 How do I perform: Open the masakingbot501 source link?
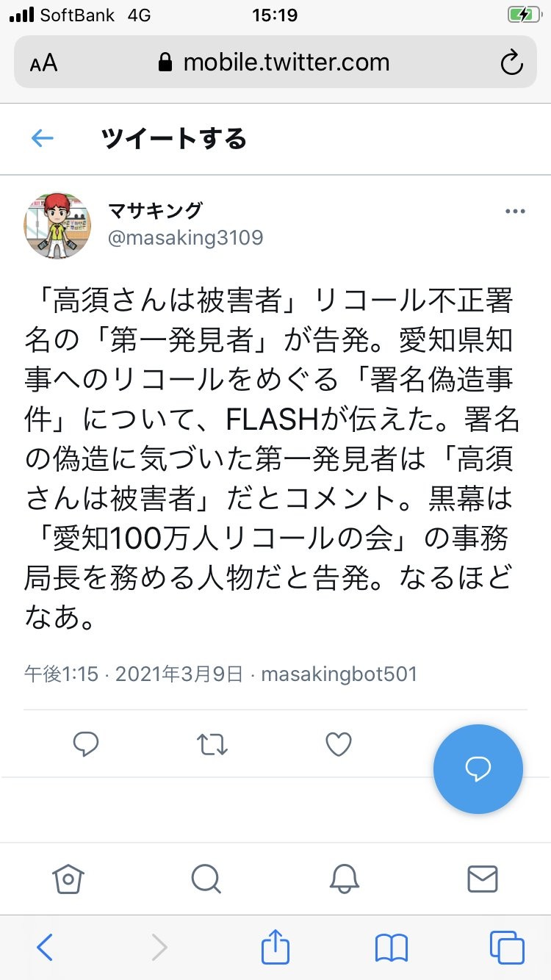tap(339, 674)
